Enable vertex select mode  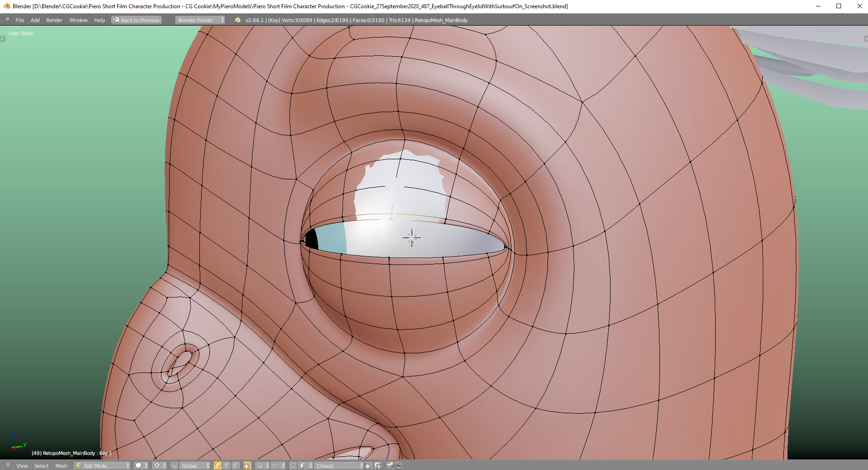click(x=218, y=465)
